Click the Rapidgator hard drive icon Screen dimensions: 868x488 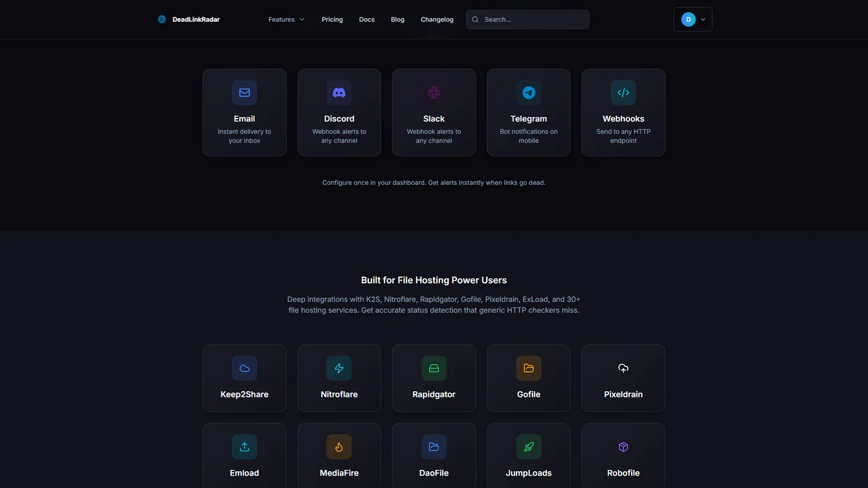tap(434, 368)
